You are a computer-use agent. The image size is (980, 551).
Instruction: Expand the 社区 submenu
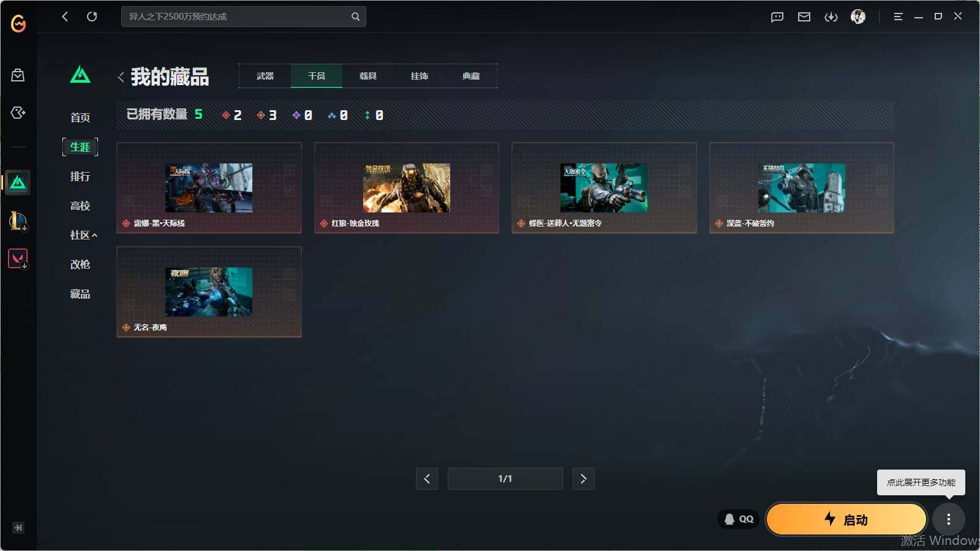[83, 235]
